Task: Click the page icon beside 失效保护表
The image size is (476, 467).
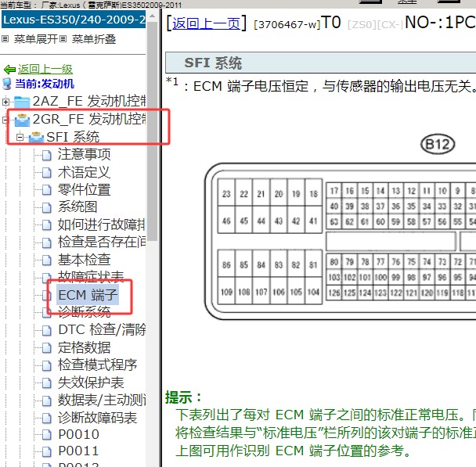Action: point(46,383)
